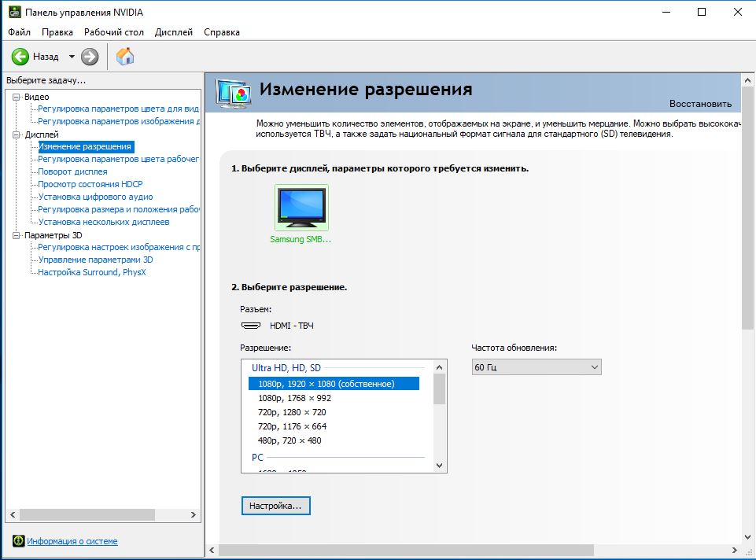This screenshot has height=560, width=756.
Task: Collapse the Видео tree node
Action: click(x=16, y=97)
